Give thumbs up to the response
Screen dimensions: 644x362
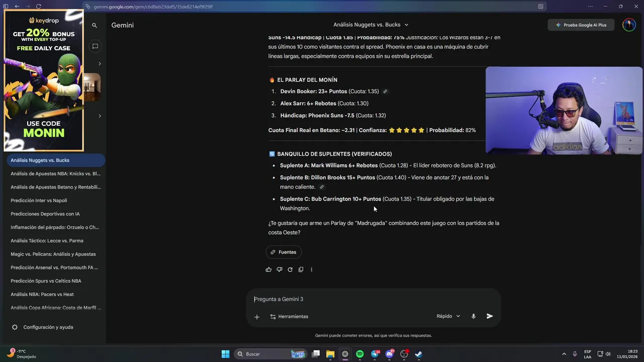point(269,269)
